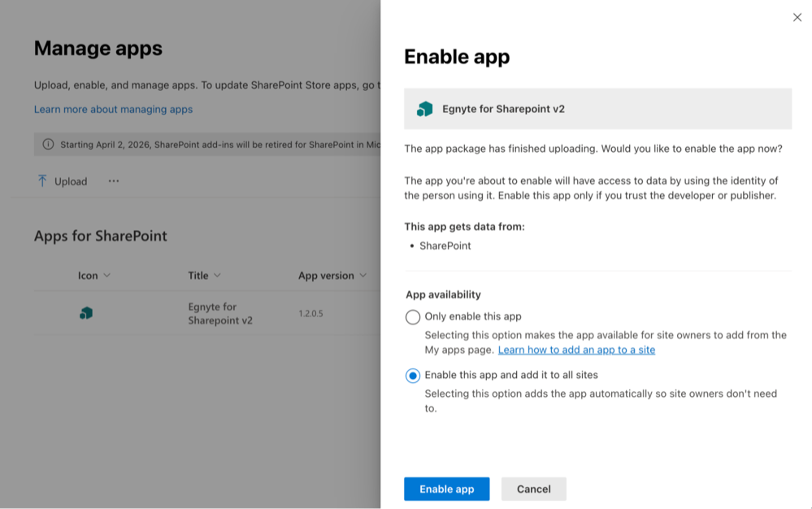
Task: Open the ellipsis options menu beside Upload
Action: coord(113,181)
